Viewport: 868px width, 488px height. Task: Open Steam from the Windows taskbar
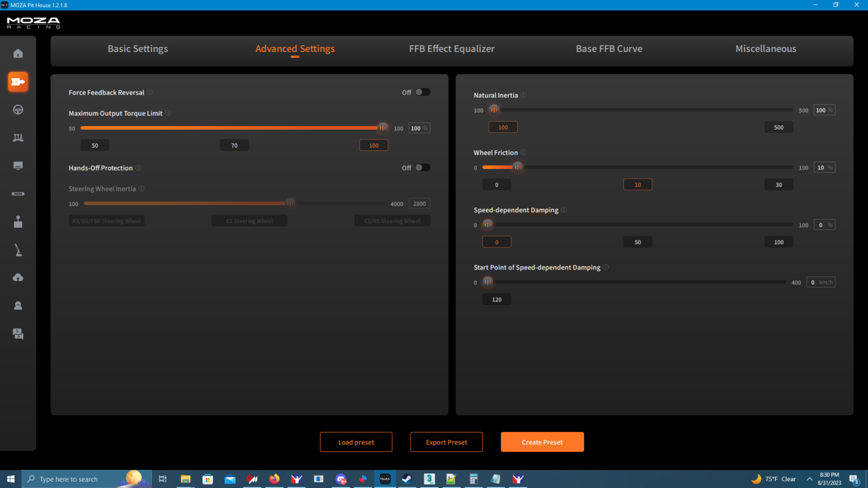tap(407, 479)
